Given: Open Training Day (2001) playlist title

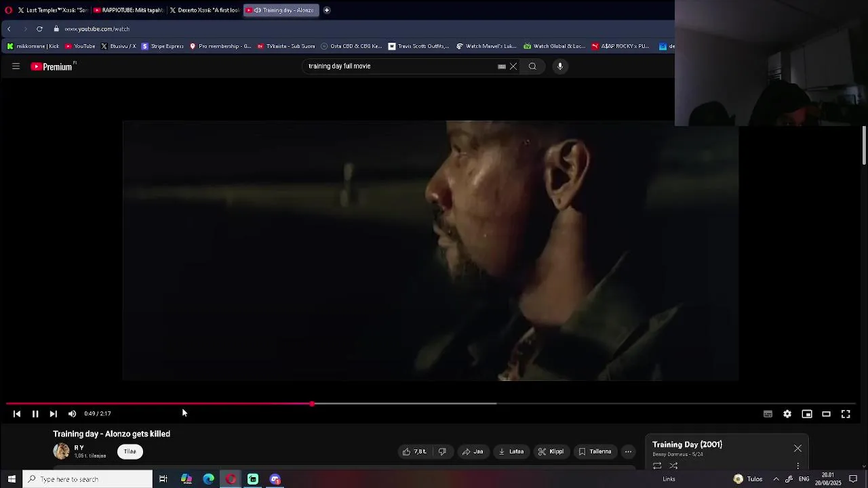Looking at the screenshot, I should 687,445.
